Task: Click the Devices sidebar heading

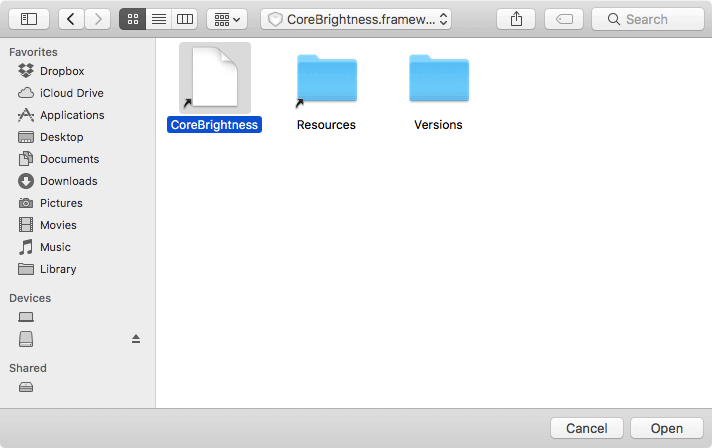Action: (x=30, y=298)
